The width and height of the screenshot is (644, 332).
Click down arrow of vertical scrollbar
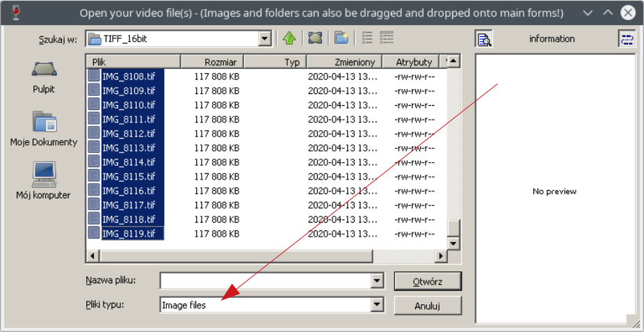(453, 243)
